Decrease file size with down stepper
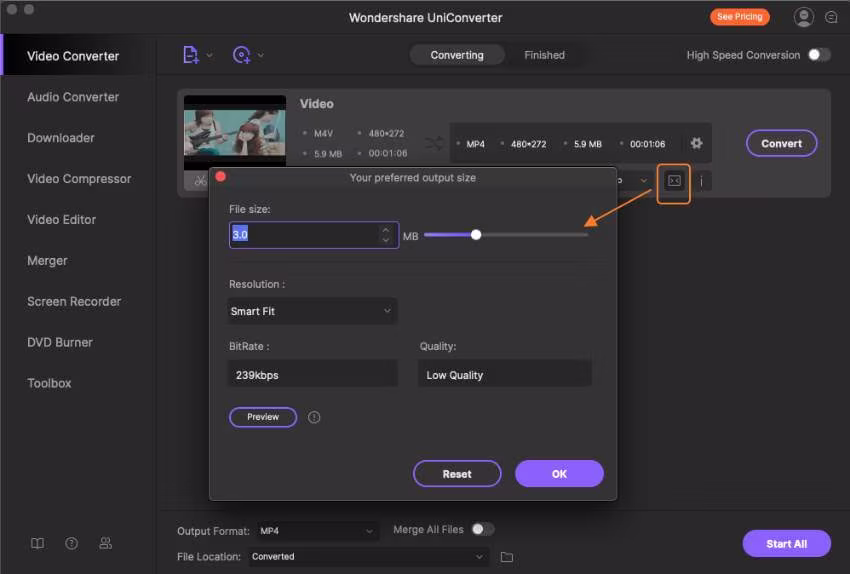Viewport: 850px width, 574px height. tap(385, 240)
